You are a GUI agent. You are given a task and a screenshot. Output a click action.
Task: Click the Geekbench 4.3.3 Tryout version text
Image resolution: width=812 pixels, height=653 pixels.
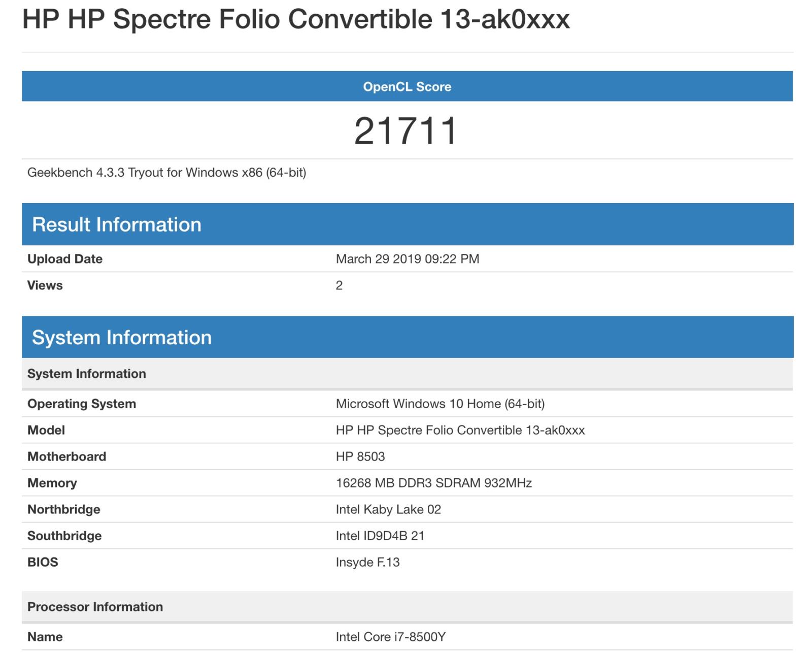click(x=166, y=173)
